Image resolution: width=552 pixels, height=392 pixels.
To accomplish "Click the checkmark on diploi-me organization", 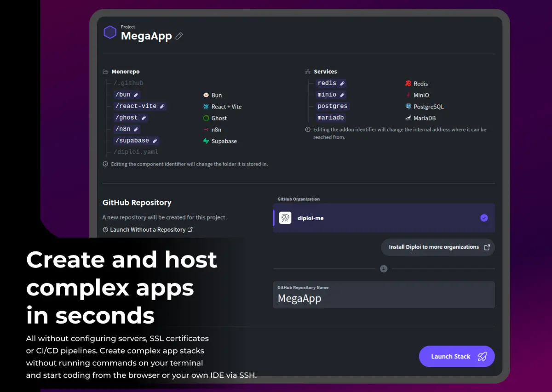I will coord(484,218).
